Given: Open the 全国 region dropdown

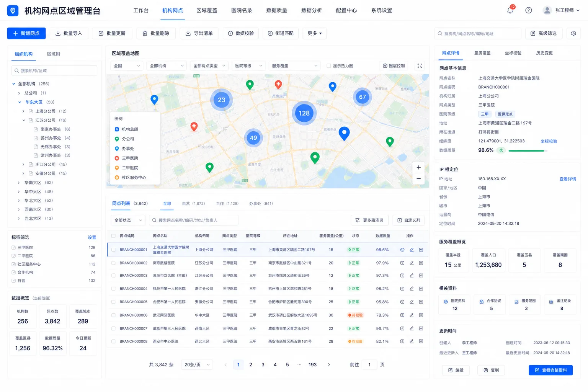Looking at the screenshot, I should [127, 66].
